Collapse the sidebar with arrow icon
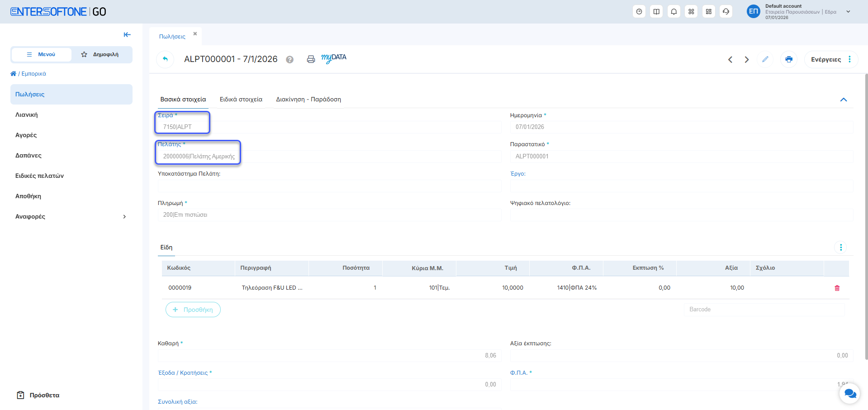The width and height of the screenshot is (868, 410). pos(127,35)
